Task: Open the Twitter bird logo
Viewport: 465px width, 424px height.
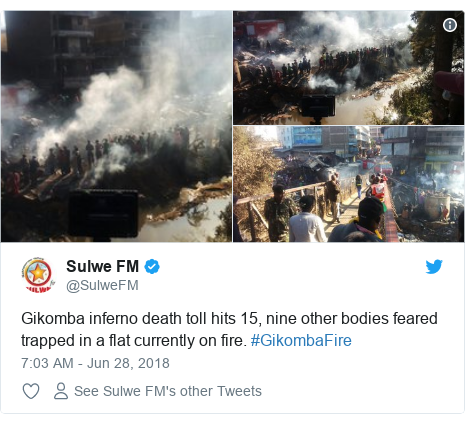Action: tap(434, 267)
